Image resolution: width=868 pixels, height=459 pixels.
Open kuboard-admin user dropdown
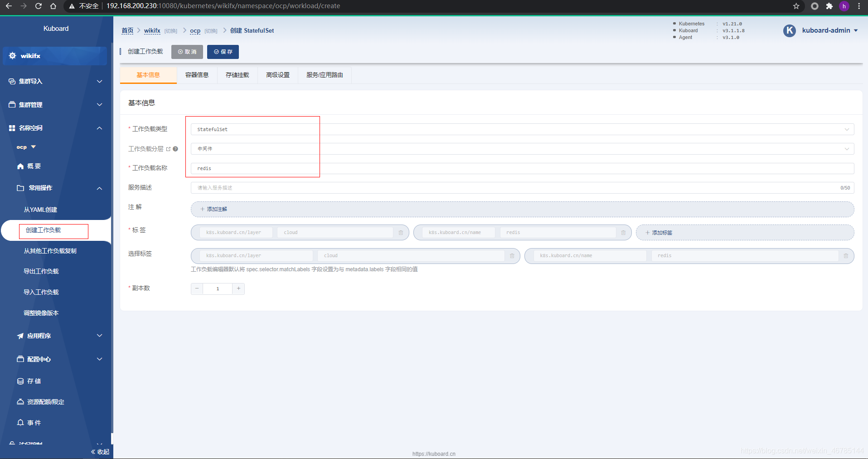coord(829,30)
